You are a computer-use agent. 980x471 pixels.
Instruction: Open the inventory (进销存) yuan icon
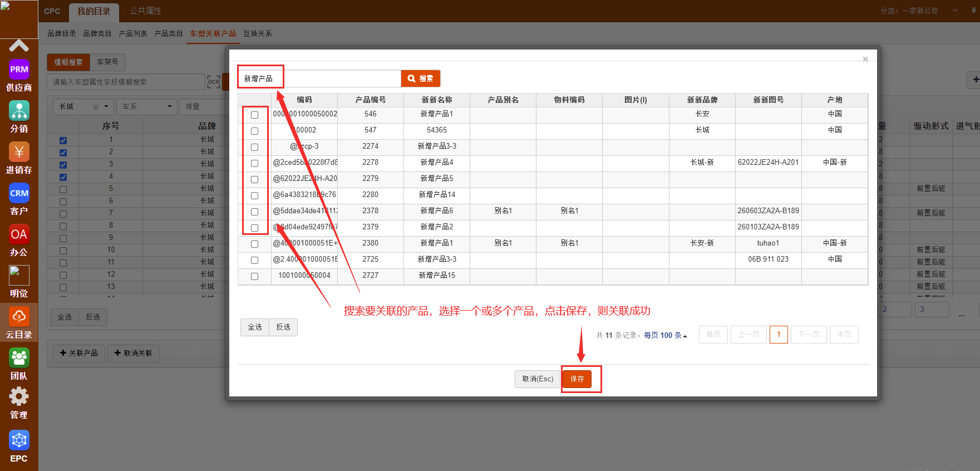(19, 152)
